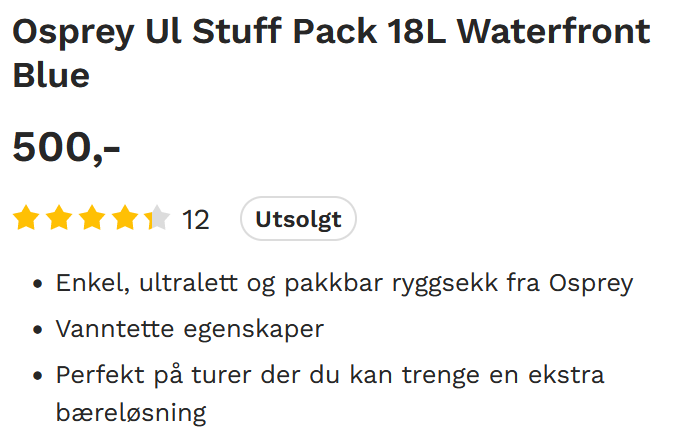Open the 12 reviews count
This screenshot has width=677, height=440.
pyautogui.click(x=196, y=220)
